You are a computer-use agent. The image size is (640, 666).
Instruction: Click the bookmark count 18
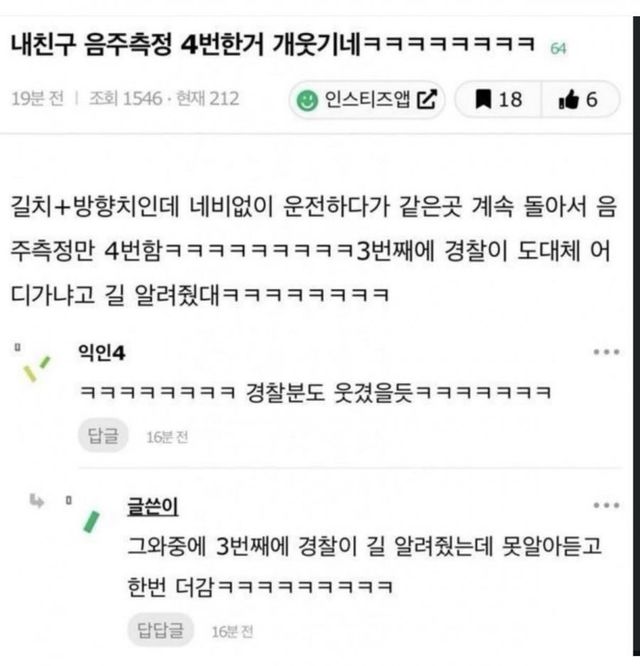point(510,100)
